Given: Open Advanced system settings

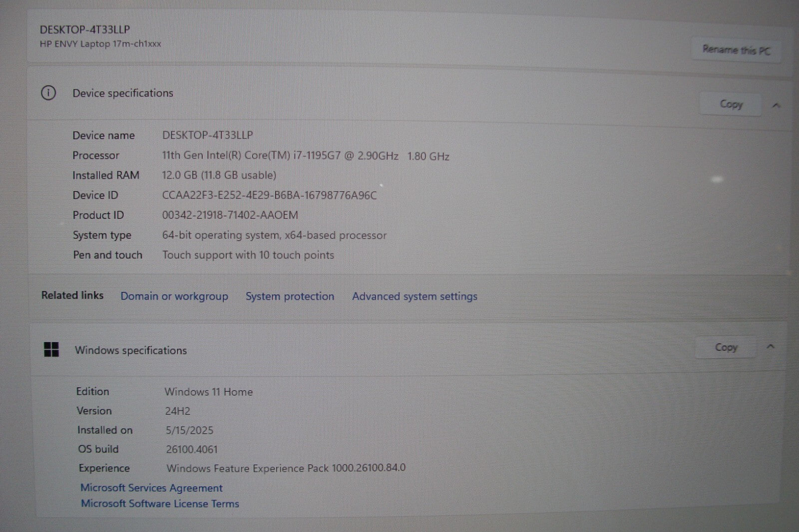Looking at the screenshot, I should [414, 296].
